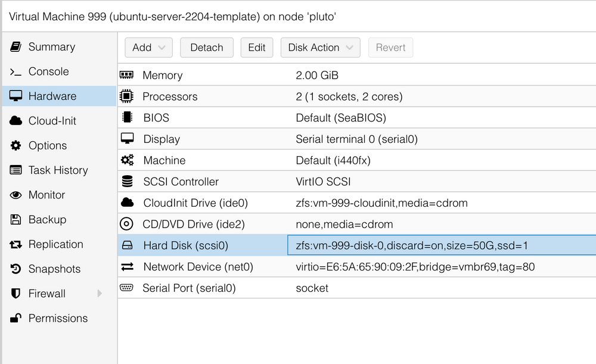
Task: Click the Firewall shield icon
Action: (x=17, y=293)
